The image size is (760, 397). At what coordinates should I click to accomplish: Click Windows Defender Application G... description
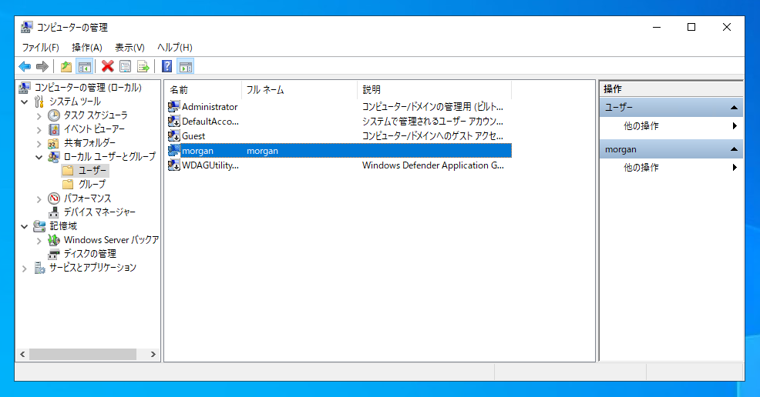coord(433,165)
